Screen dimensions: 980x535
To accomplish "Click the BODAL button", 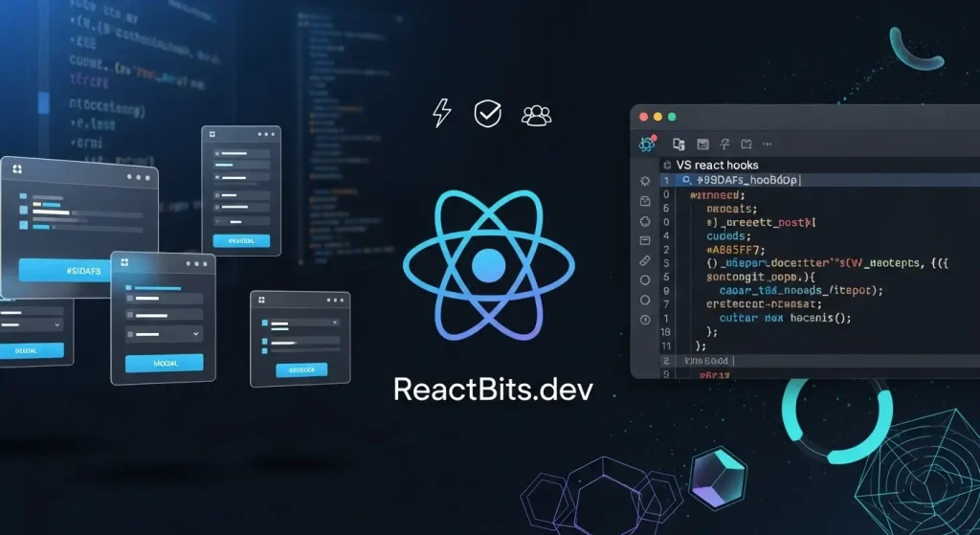I will (x=31, y=350).
